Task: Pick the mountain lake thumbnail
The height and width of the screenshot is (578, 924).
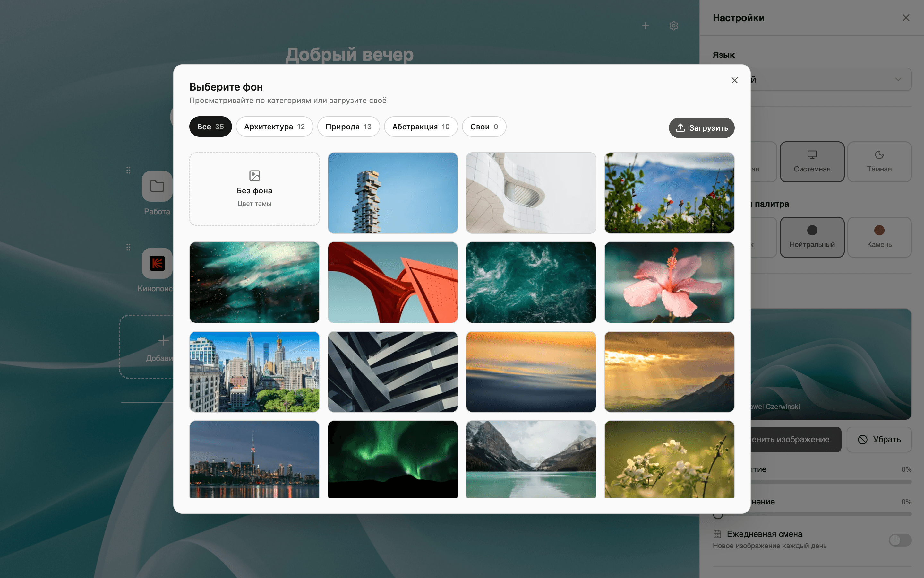Action: (531, 459)
